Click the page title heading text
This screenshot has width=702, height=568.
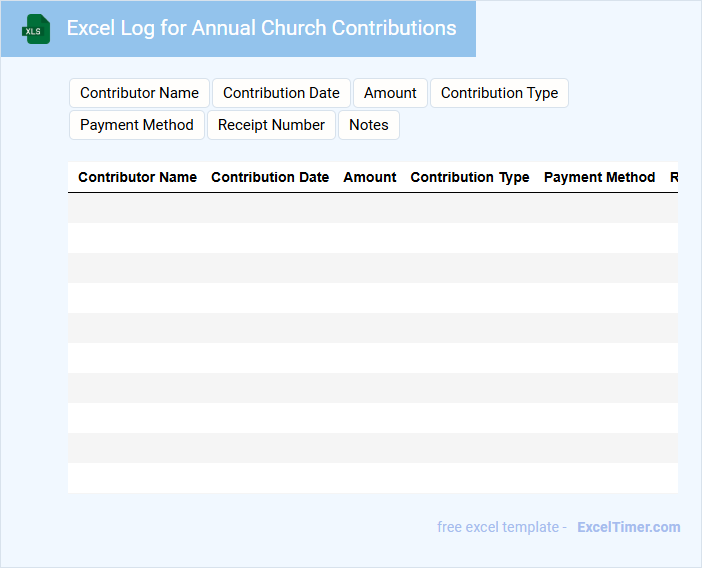261,28
